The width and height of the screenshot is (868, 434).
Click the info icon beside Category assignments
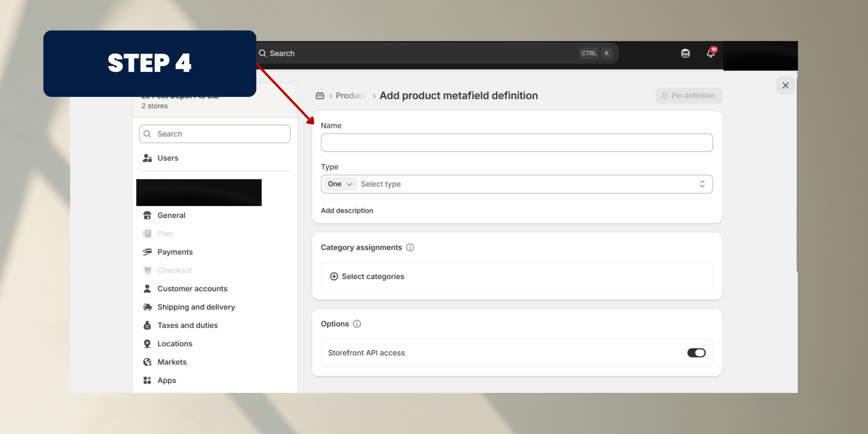(410, 248)
